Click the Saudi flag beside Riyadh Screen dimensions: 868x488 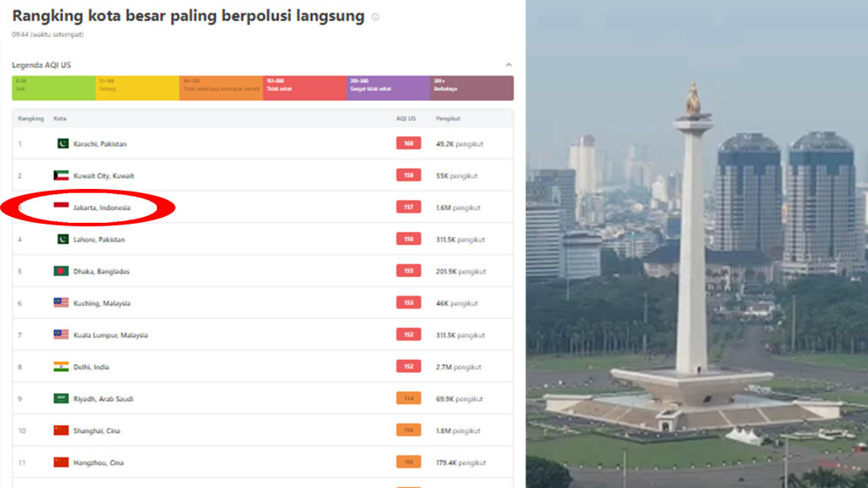(61, 399)
